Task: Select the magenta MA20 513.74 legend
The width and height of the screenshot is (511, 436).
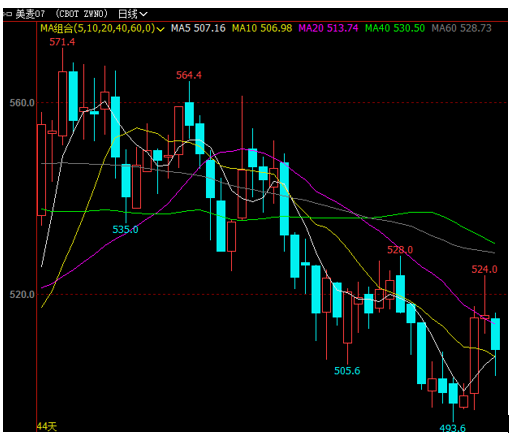Action: tap(328, 28)
